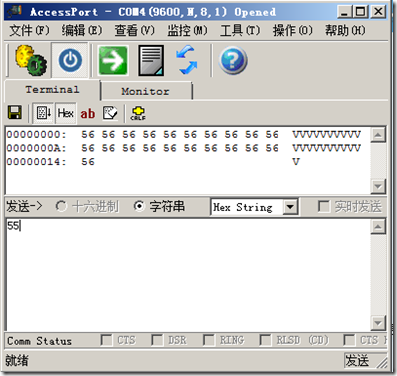Toggle the CRLF line-ending icon
Screen dimensions: 397x376
click(138, 113)
